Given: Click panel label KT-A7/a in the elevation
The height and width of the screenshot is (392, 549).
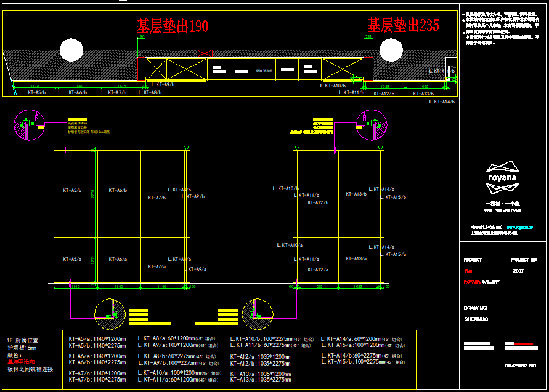Looking at the screenshot, I should [x=157, y=266].
